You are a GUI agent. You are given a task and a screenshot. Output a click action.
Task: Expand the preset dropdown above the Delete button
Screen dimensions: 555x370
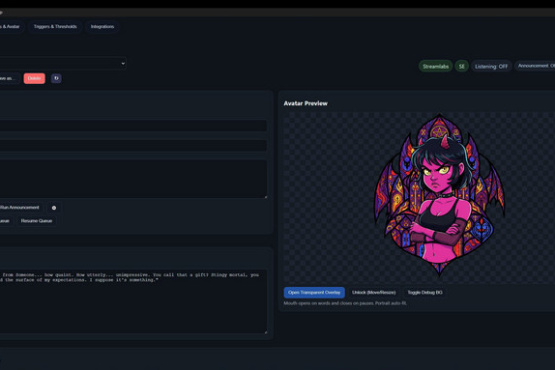[x=63, y=63]
